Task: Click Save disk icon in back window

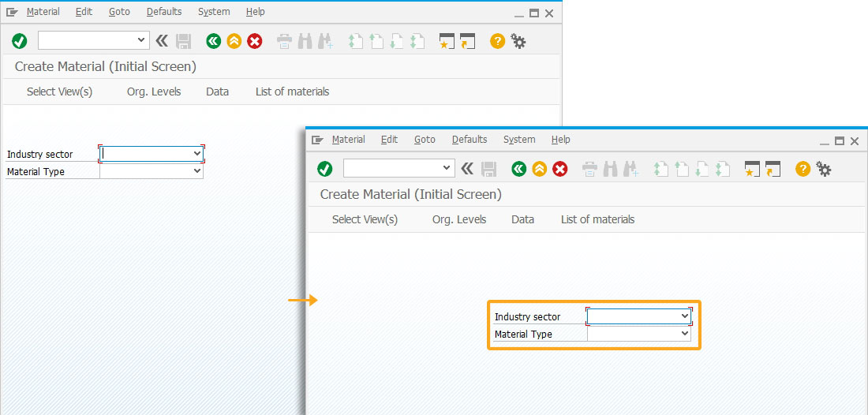Action: [x=183, y=41]
